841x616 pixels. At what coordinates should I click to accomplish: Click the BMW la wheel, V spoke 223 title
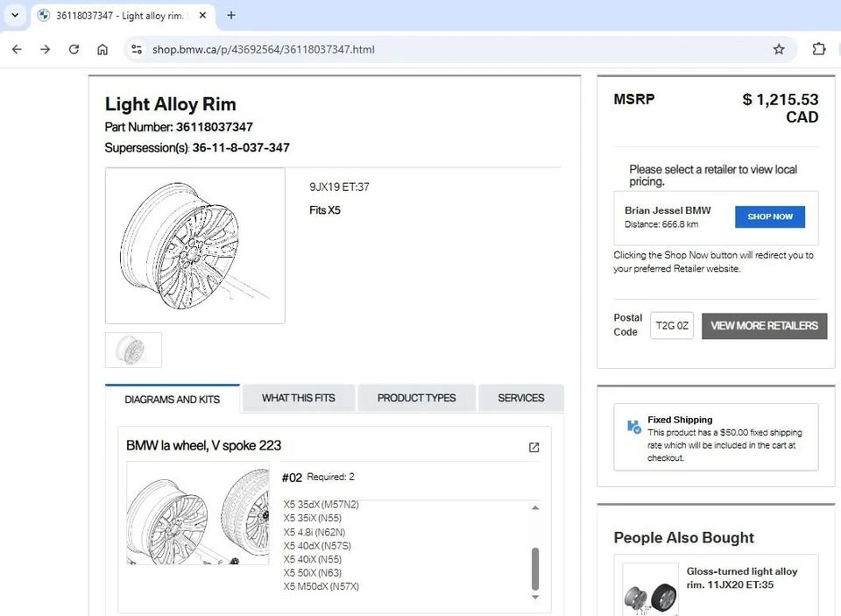(204, 445)
